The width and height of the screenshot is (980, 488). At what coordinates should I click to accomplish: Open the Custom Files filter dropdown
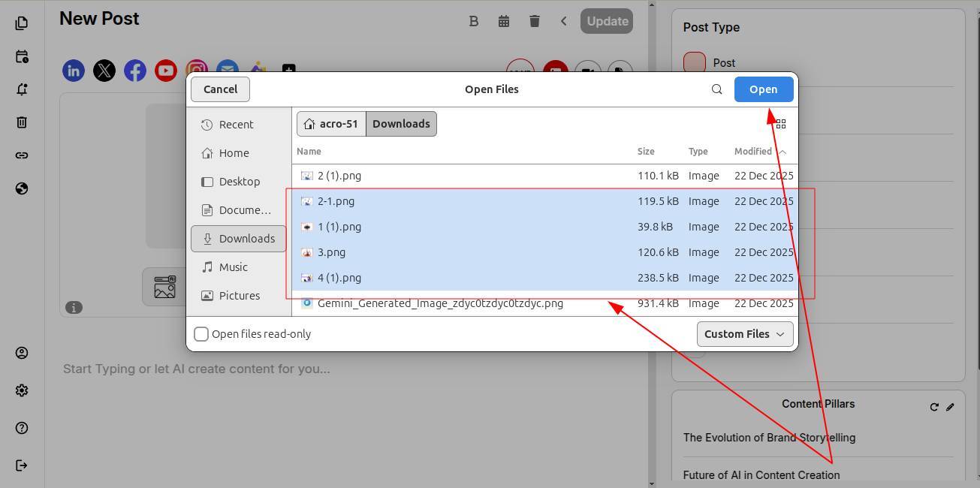coord(744,334)
